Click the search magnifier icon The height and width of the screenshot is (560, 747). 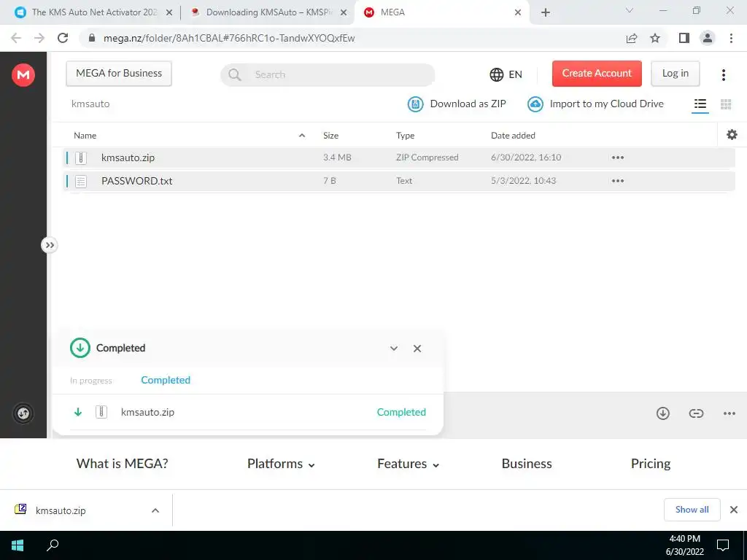click(x=234, y=75)
